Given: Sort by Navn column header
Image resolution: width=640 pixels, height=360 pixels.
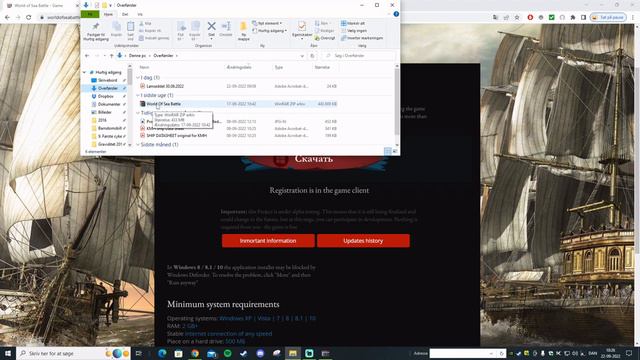Looking at the screenshot, I should [144, 67].
